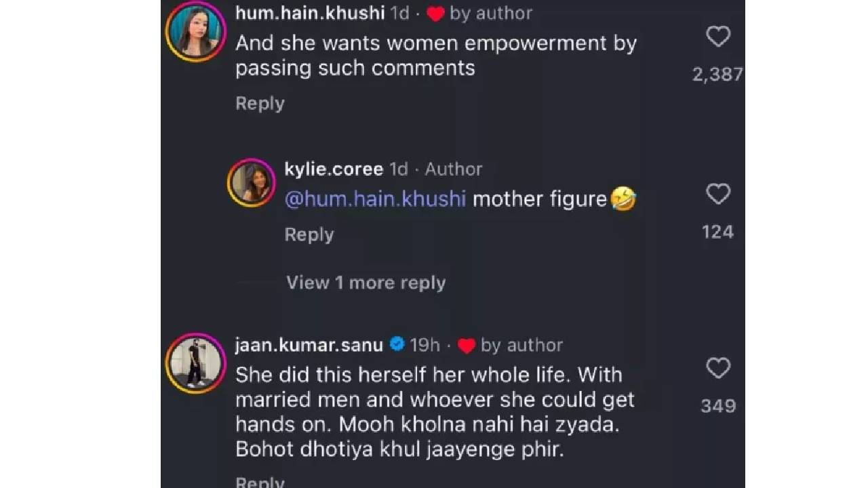View the 124 likes count
Screen dimensions: 868x488
pos(717,232)
